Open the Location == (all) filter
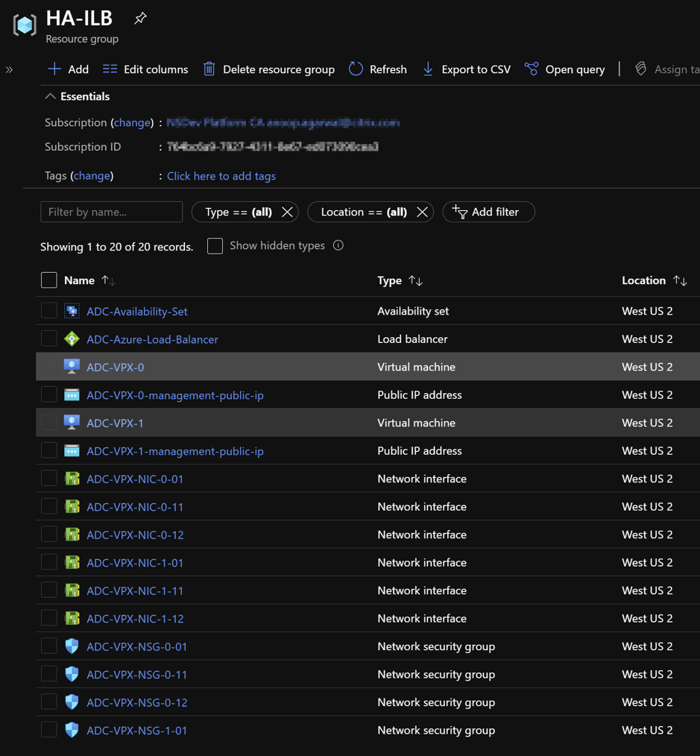The width and height of the screenshot is (700, 756). tap(364, 212)
